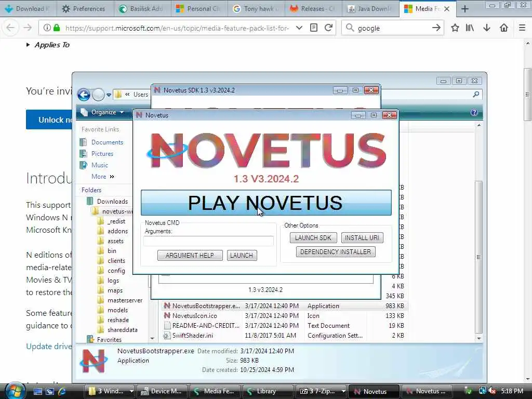Close the Media Feature Pack tab
The width and height of the screenshot is (532, 399).
447,9
